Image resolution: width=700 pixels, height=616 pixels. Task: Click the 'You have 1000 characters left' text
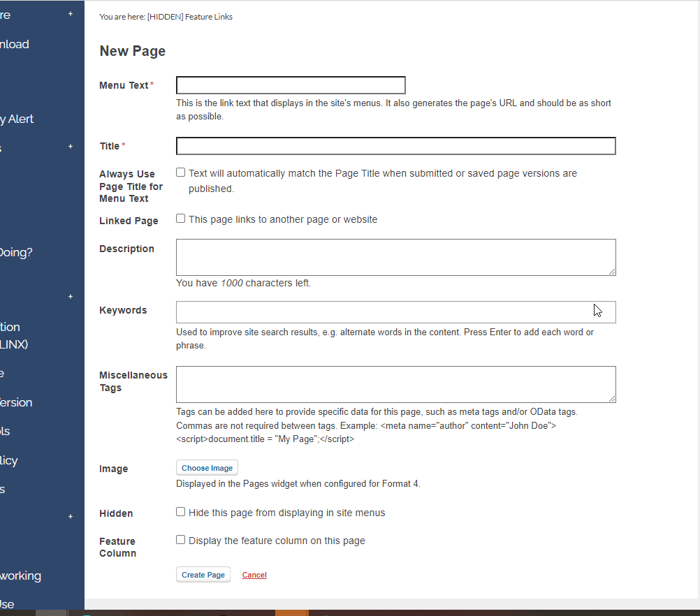pyautogui.click(x=243, y=283)
